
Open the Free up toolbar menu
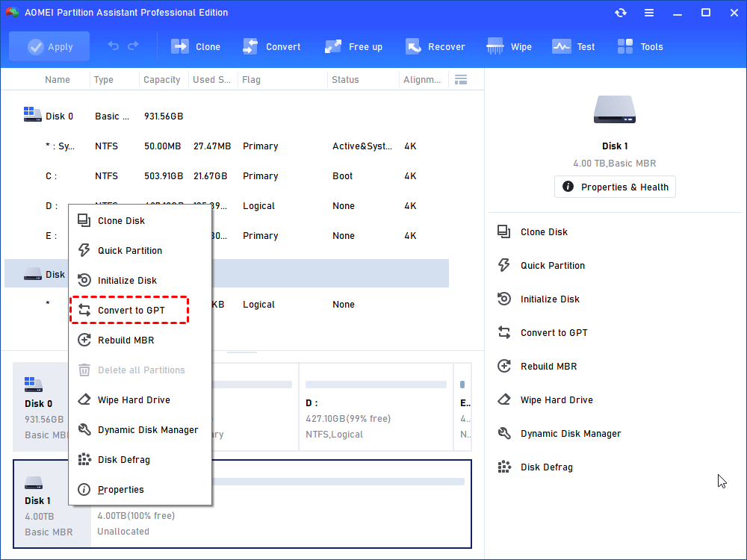353,46
